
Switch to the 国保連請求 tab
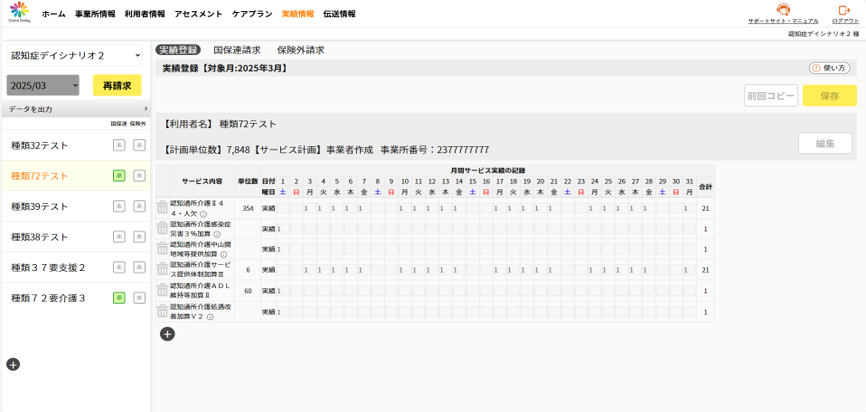click(x=237, y=50)
